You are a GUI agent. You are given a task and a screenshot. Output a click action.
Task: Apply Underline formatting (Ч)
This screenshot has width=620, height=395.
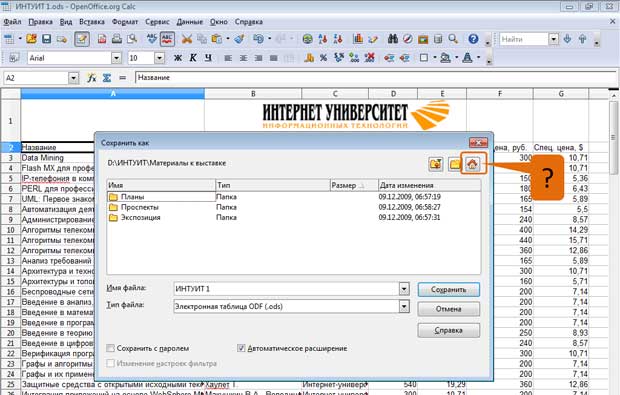point(208,58)
